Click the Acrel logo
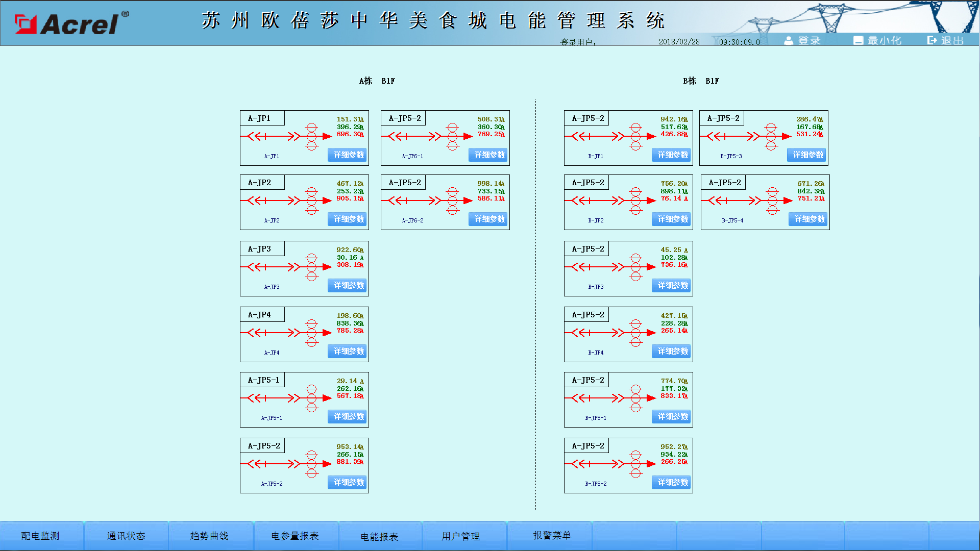 coord(71,23)
